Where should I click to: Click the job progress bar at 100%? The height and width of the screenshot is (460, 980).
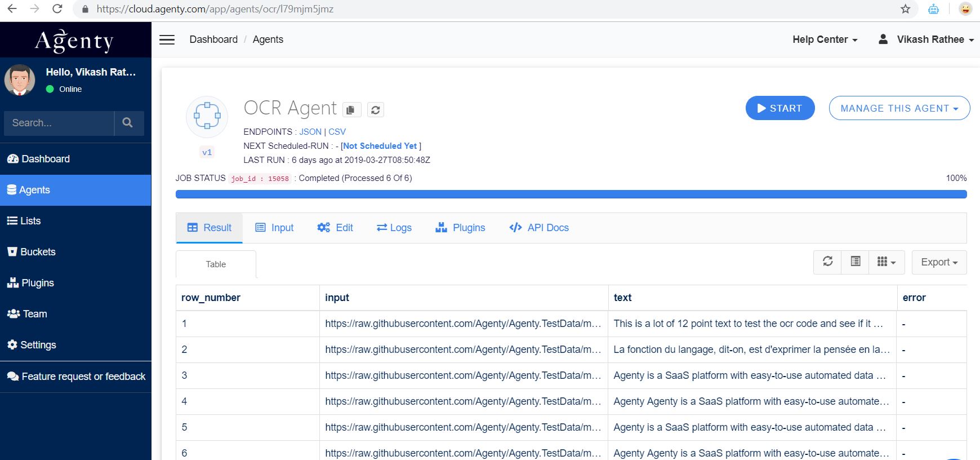[571, 194]
